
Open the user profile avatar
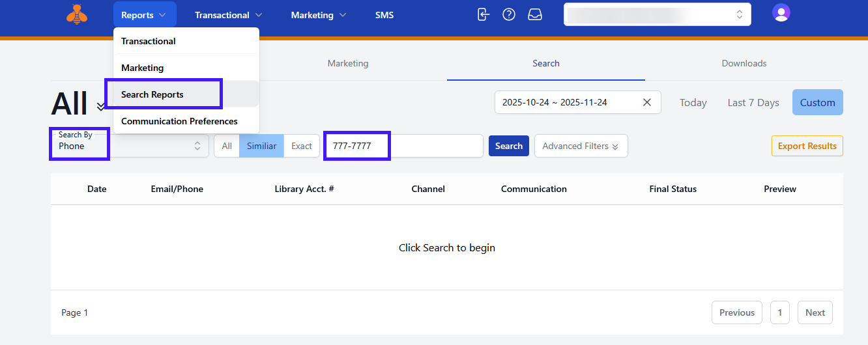point(781,12)
